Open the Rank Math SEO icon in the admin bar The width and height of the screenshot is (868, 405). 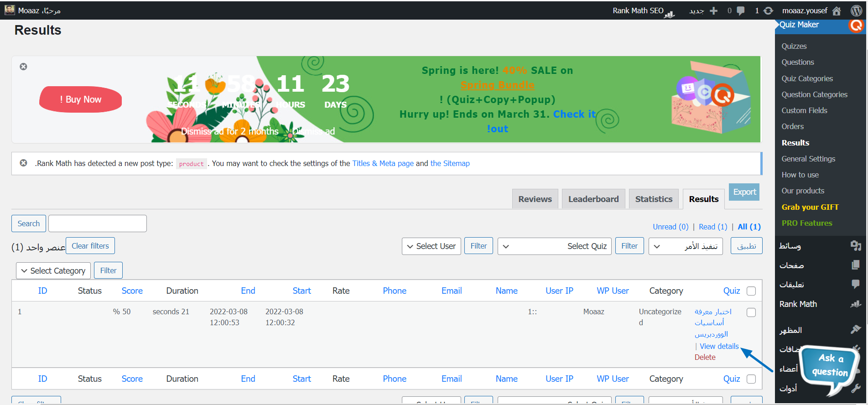pyautogui.click(x=670, y=14)
